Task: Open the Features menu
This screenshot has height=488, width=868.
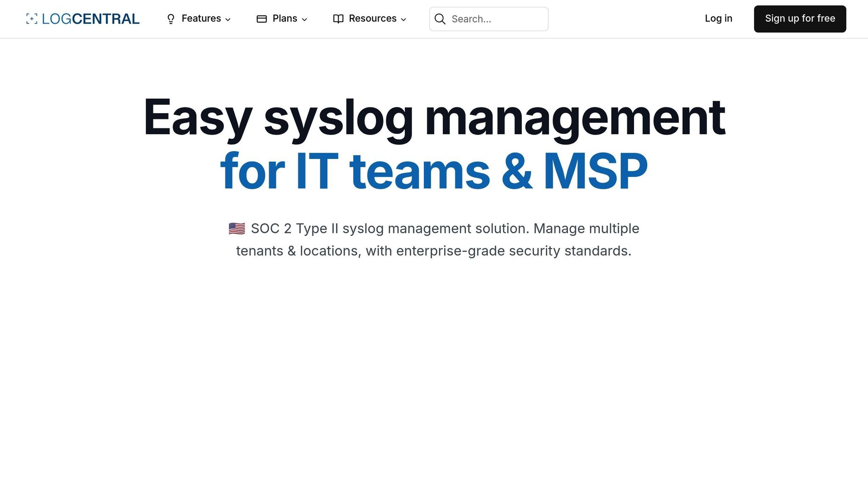Action: [201, 19]
